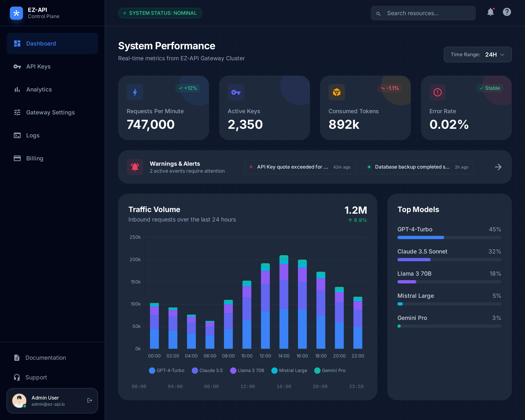Open API Keys in sidebar
The height and width of the screenshot is (420, 525).
[x=38, y=66]
